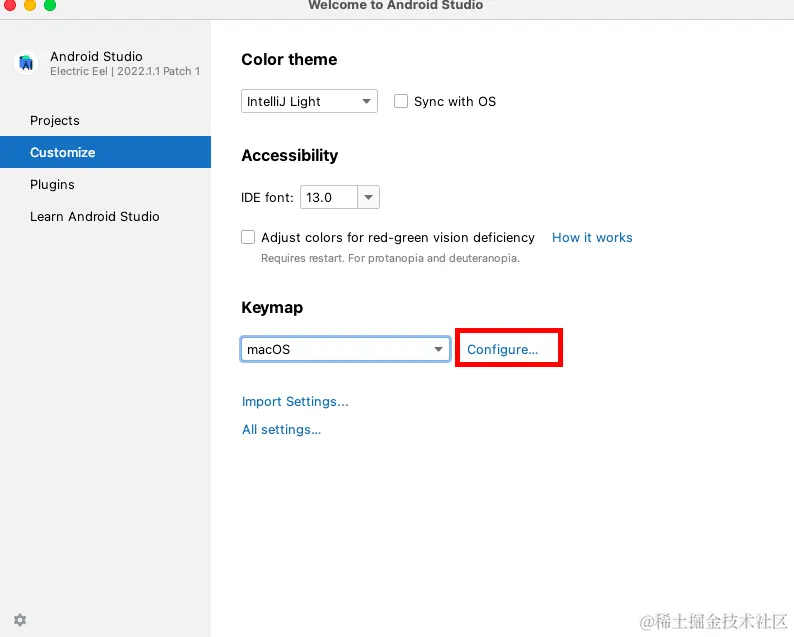Open the Projects section
The image size is (794, 637).
coord(55,121)
